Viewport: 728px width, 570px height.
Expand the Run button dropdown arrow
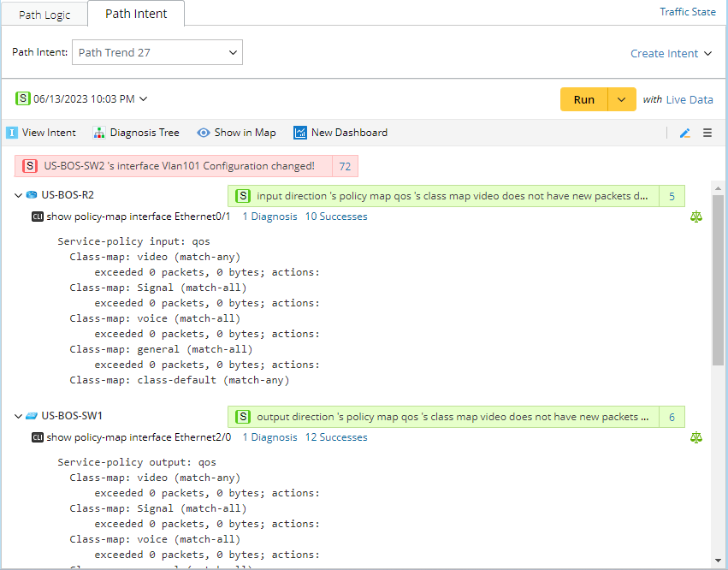coord(622,99)
